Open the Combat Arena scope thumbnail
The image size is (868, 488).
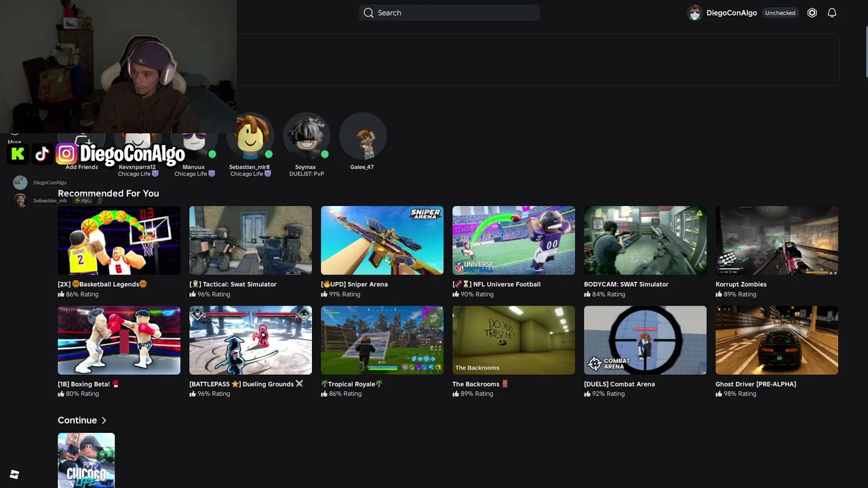[x=646, y=340]
